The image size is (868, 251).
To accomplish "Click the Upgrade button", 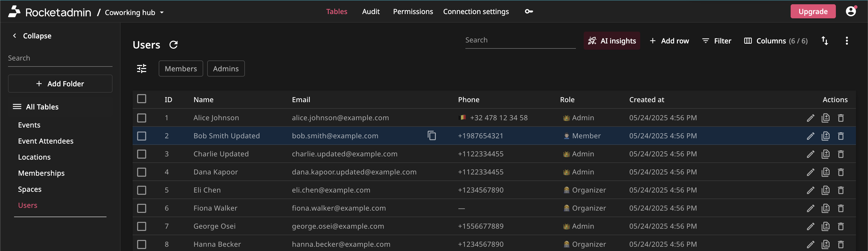I will click(x=813, y=11).
